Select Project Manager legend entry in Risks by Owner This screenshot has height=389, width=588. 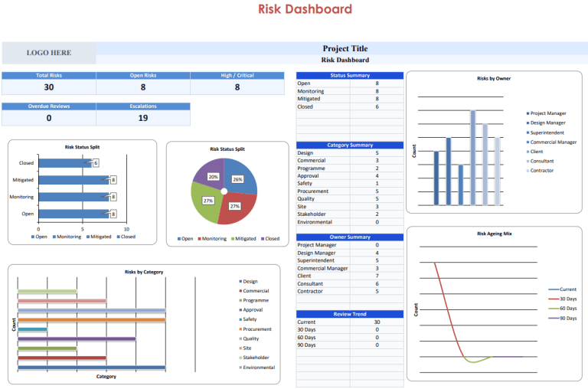click(547, 113)
